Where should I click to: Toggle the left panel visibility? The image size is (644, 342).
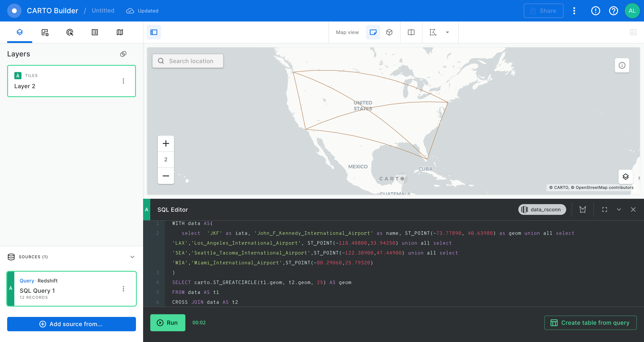(154, 32)
